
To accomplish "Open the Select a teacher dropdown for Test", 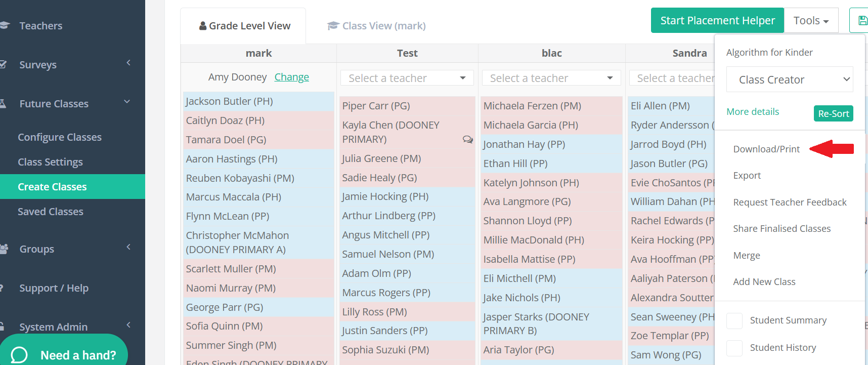I will pyautogui.click(x=407, y=78).
